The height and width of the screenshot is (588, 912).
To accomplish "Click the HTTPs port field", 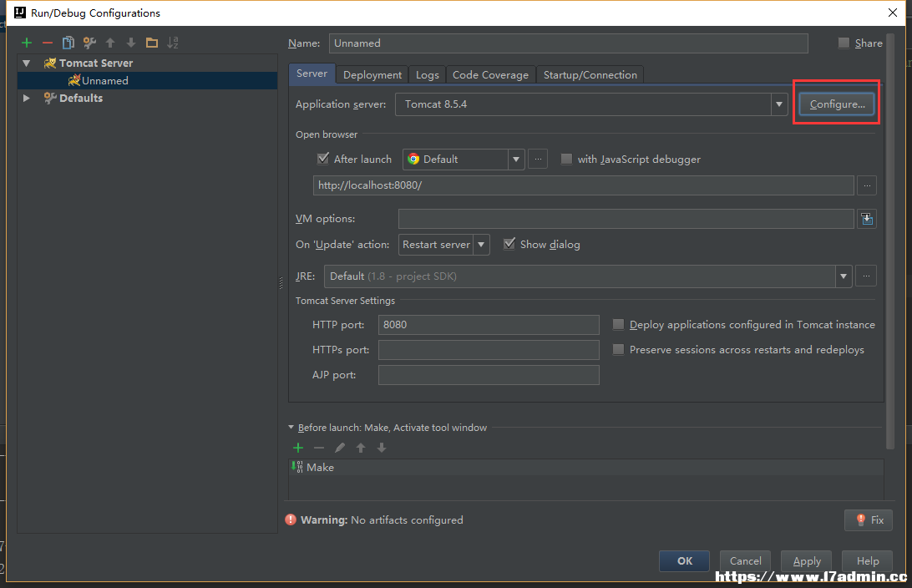I will (x=489, y=350).
